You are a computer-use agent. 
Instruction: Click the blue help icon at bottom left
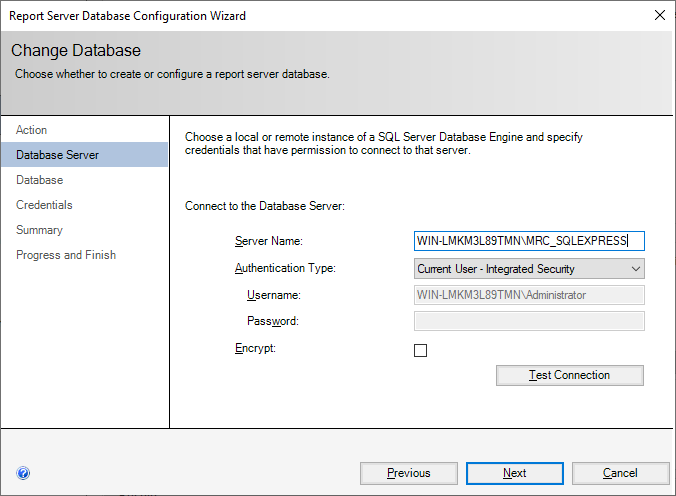23,473
